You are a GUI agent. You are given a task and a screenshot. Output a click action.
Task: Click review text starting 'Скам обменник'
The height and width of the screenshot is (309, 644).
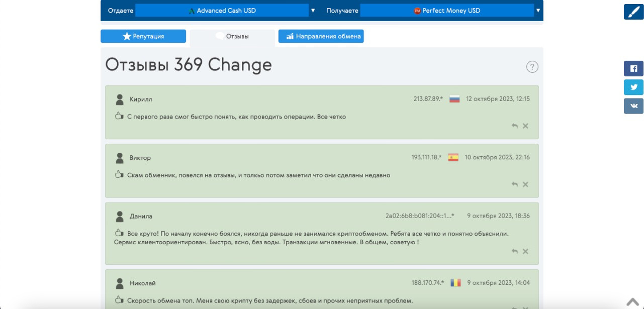pos(258,175)
